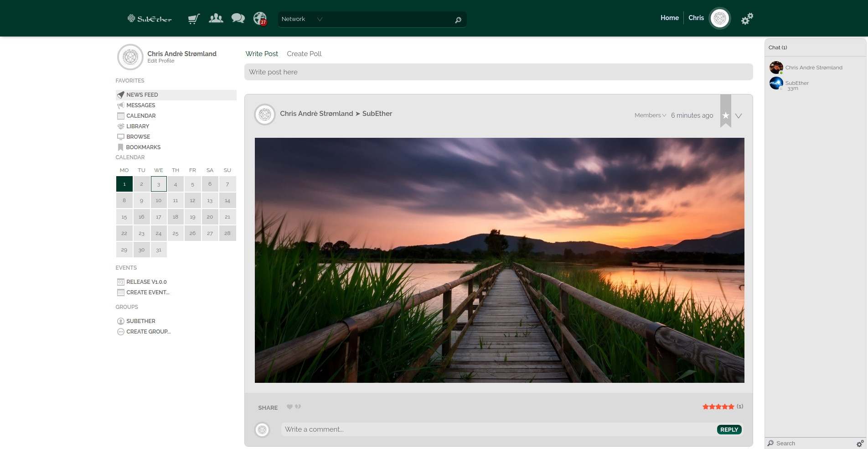The height and width of the screenshot is (449, 868).
Task: Open the friends/people icon in header
Action: click(216, 18)
